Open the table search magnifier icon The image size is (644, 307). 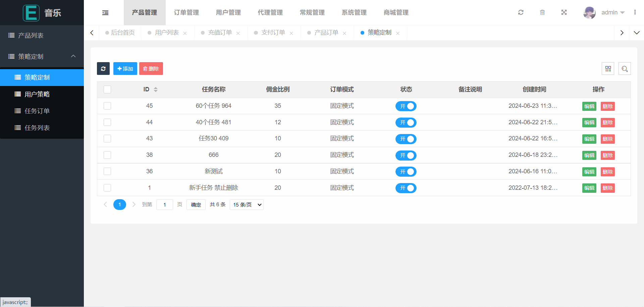pos(625,69)
